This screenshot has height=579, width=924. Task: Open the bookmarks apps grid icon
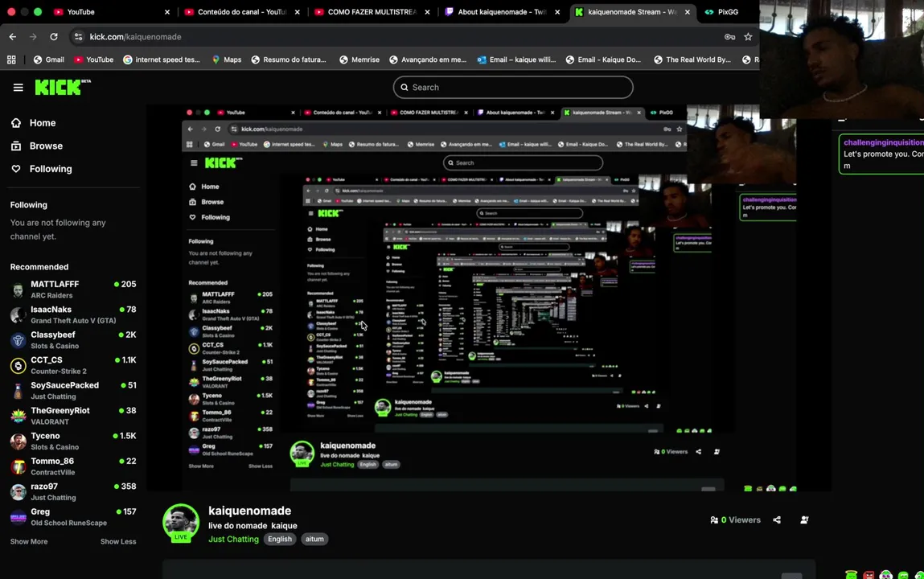coord(11,60)
